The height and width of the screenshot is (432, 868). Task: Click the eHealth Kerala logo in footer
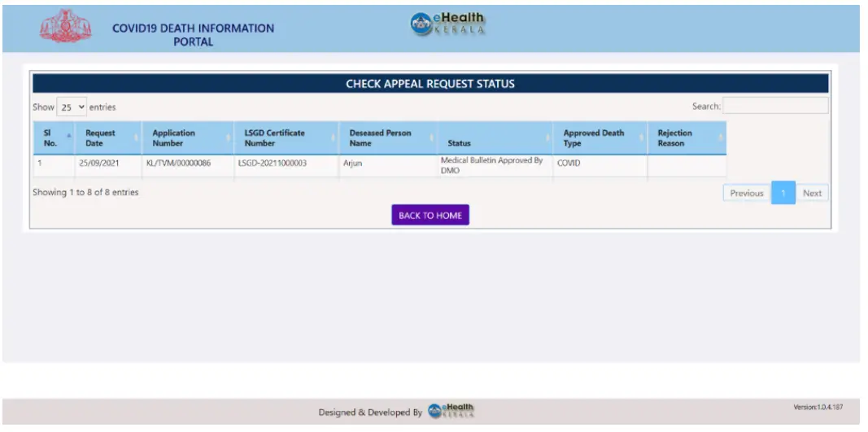tap(451, 411)
